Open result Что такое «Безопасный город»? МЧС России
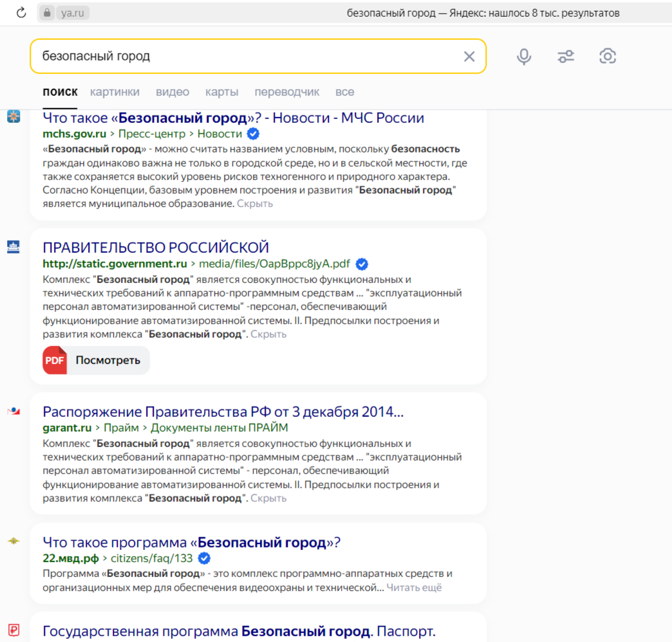This screenshot has height=642, width=672. (233, 118)
